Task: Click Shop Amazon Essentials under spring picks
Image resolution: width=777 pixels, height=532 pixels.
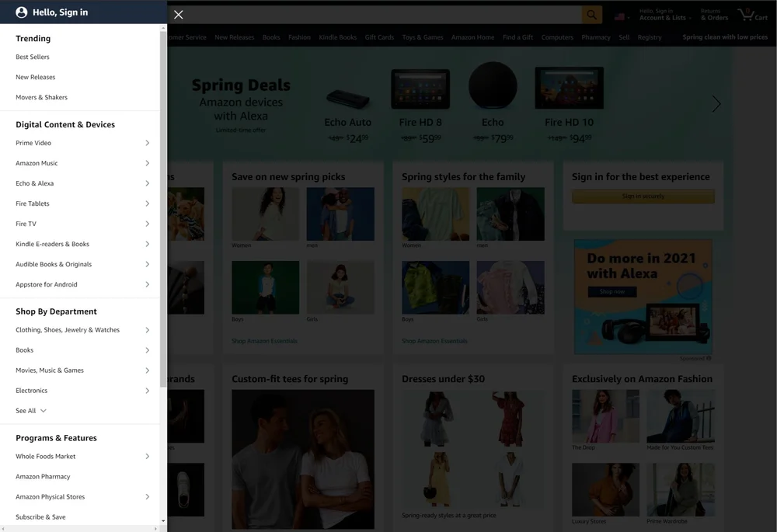Action: [x=264, y=341]
